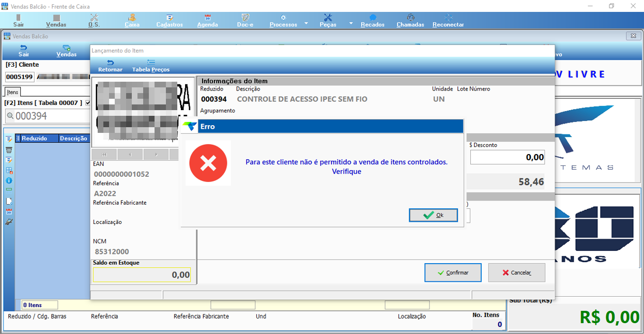
Task: Click the error message text in the dialog
Action: 346,166
